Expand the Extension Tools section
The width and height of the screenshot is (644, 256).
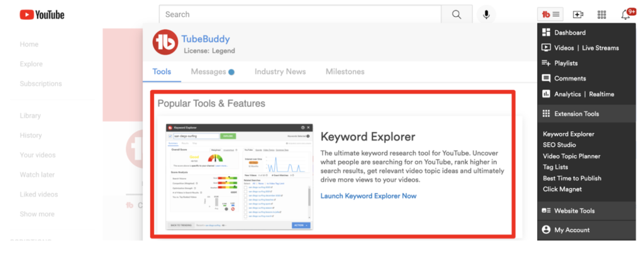tap(576, 114)
